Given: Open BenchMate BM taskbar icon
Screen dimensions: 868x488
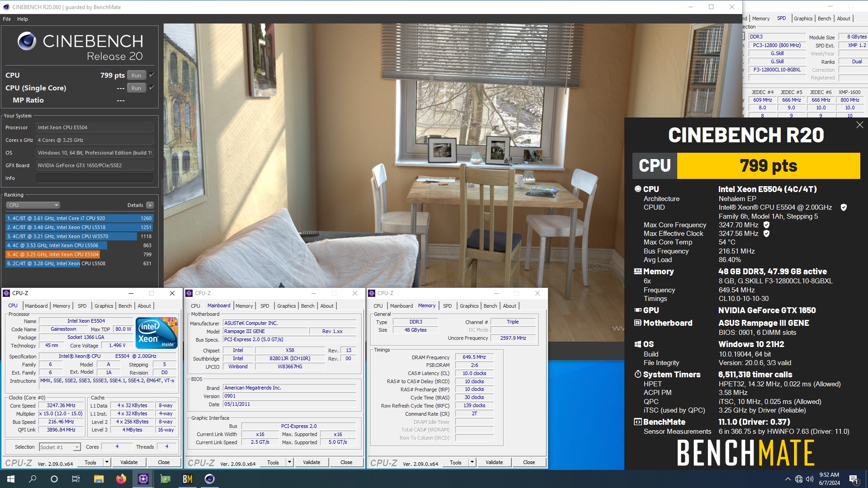Looking at the screenshot, I should (187, 479).
